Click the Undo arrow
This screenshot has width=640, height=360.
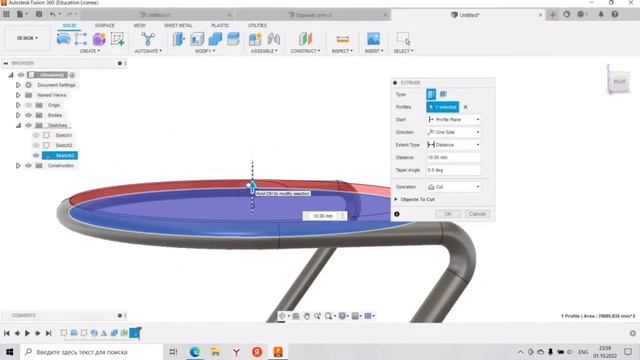[x=53, y=14]
